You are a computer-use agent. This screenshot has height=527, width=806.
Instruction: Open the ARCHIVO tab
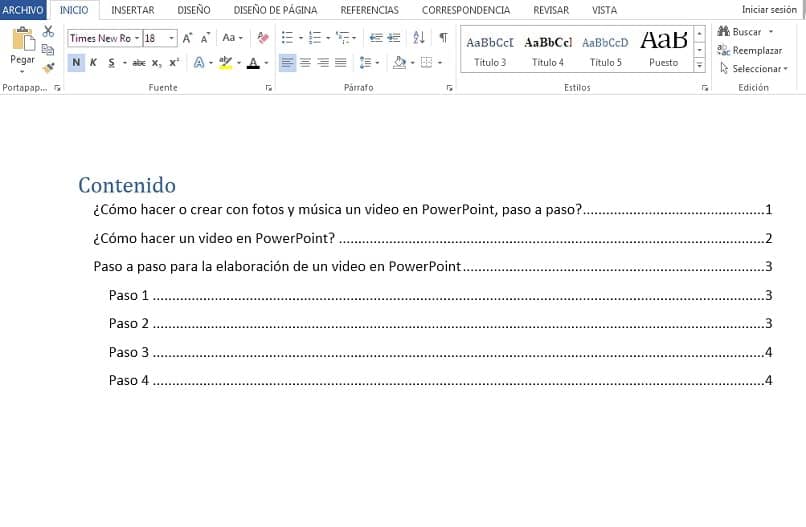point(23,10)
